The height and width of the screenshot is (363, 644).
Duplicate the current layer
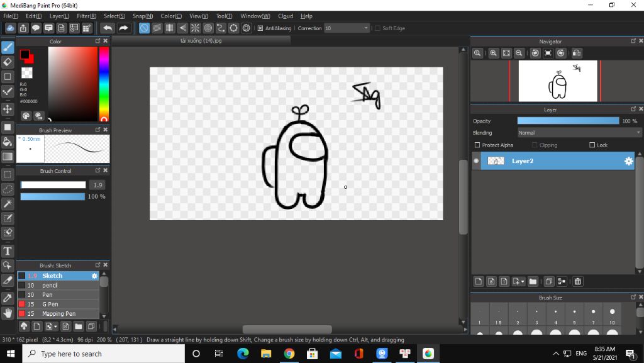click(x=548, y=281)
